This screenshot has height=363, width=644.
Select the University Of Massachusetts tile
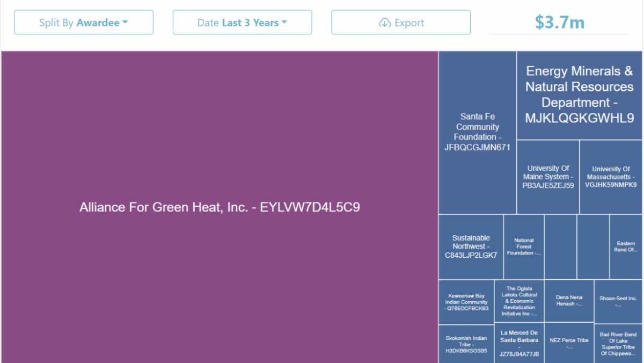[x=611, y=177]
